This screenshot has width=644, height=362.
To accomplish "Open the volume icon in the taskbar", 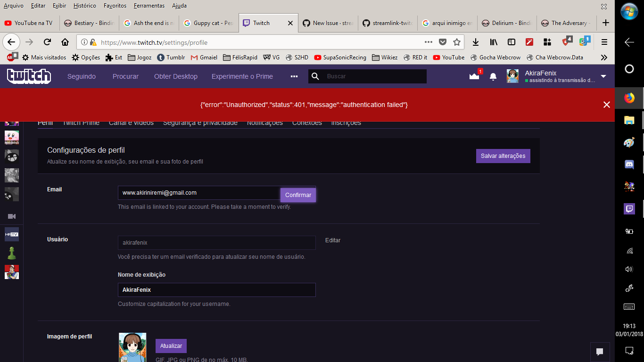I will [x=629, y=269].
